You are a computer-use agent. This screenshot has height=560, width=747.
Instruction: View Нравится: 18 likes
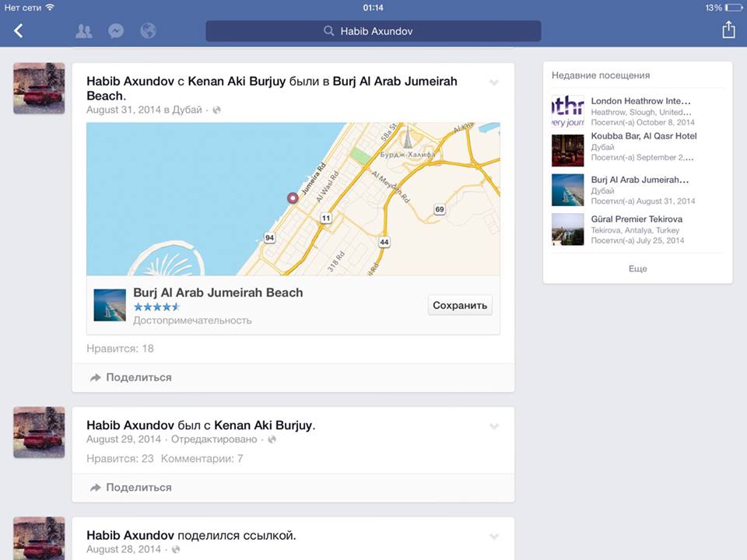pyautogui.click(x=120, y=348)
